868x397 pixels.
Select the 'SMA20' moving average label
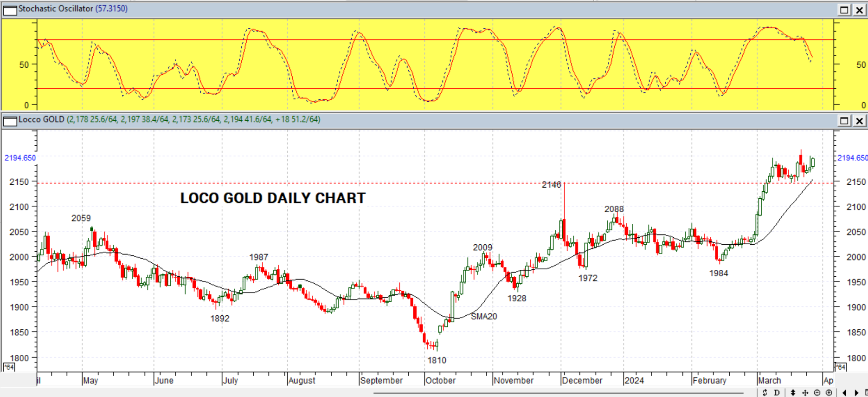tap(484, 316)
